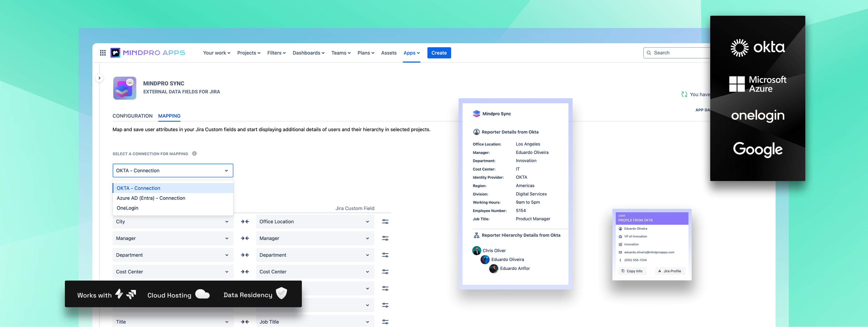Click the Google logo
Image resolution: width=868 pixels, height=327 pixels.
757,150
